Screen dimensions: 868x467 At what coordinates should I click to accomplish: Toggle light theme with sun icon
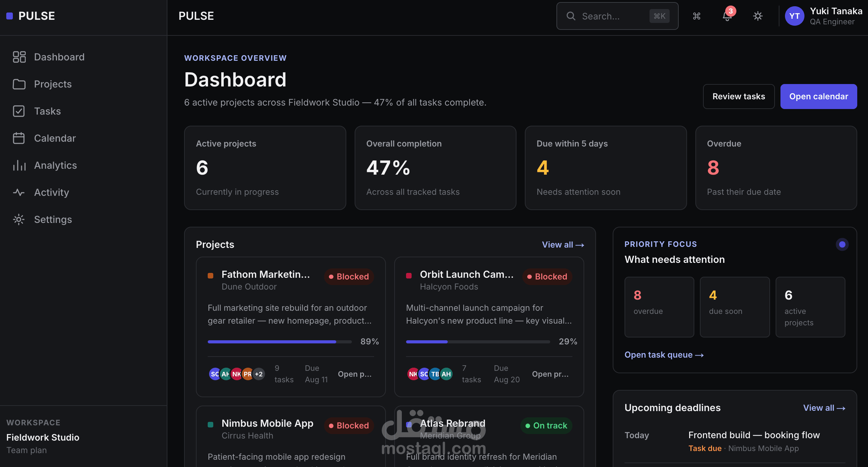click(758, 16)
